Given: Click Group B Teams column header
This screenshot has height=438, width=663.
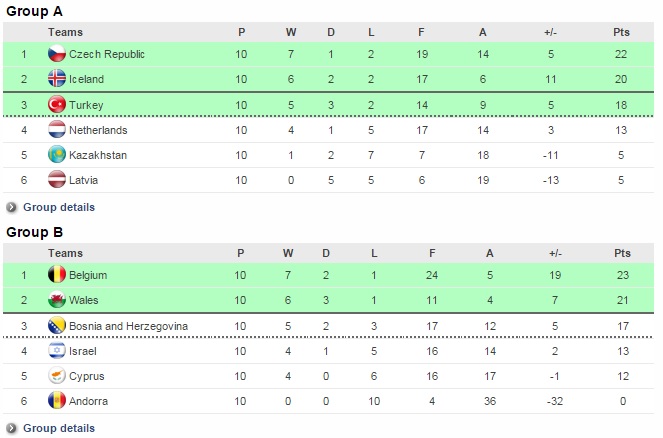Looking at the screenshot, I should point(65,253).
